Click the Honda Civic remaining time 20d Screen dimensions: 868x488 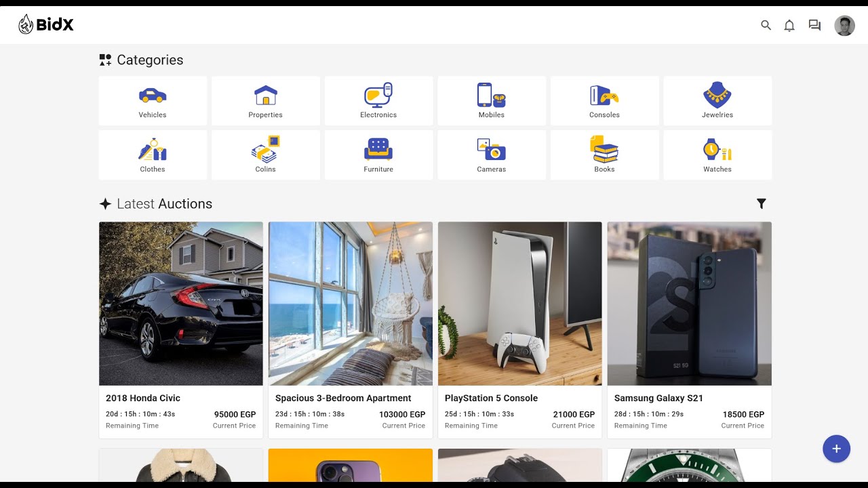tap(140, 414)
